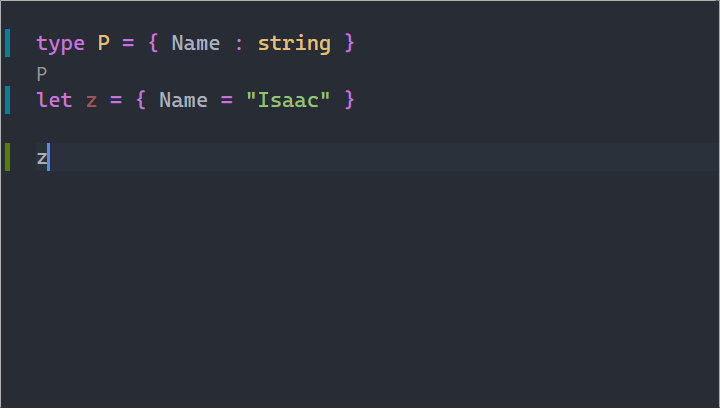Click the colon after Name in first line
The height and width of the screenshot is (408, 720).
(238, 45)
